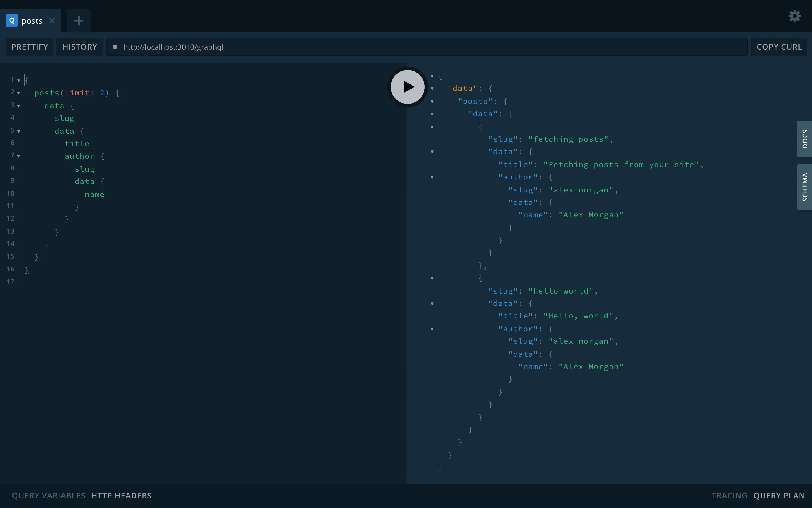Screen dimensions: 812x508
Task: Collapse the fold arrow on editor line 1
Action: (x=19, y=81)
